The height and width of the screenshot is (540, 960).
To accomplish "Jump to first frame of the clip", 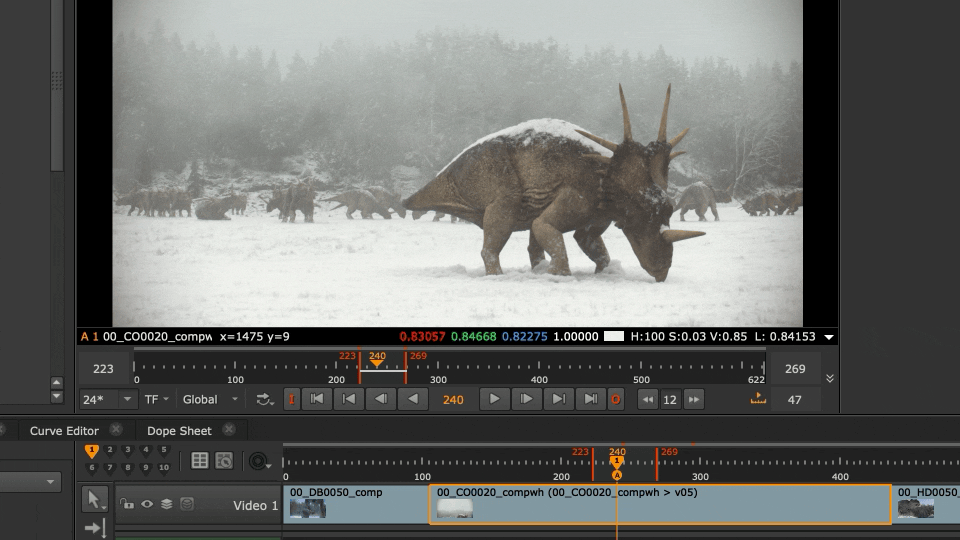I will [317, 399].
